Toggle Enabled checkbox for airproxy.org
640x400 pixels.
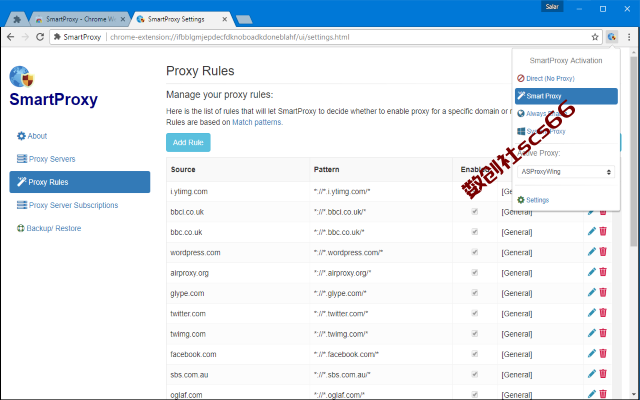point(474,272)
